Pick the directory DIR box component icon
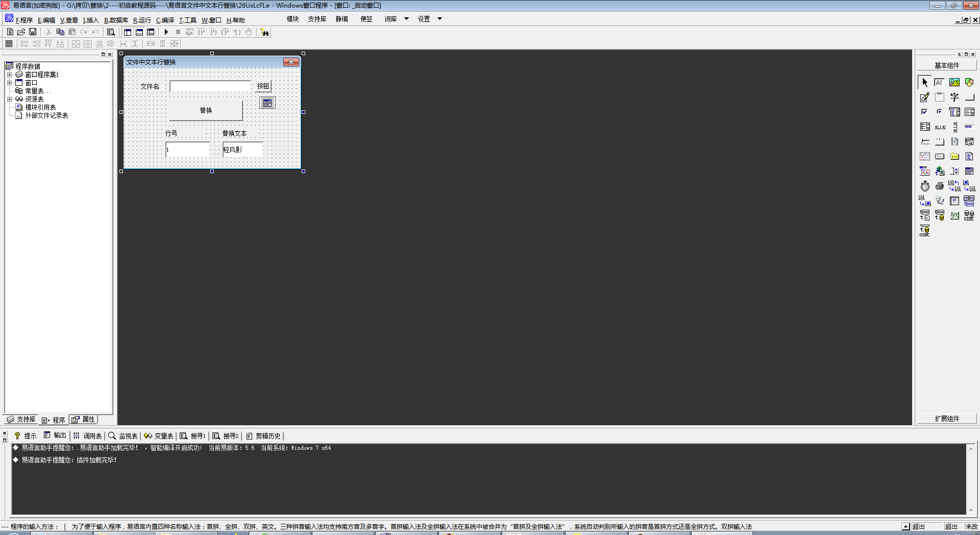Screen dimensions: 980x535 click(x=954, y=156)
